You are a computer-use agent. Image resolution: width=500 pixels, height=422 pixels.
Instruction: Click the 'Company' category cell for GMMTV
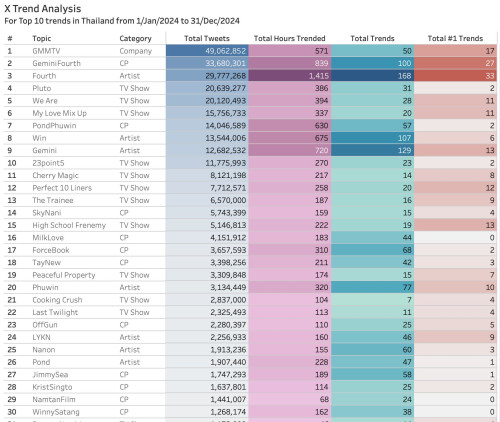(135, 51)
